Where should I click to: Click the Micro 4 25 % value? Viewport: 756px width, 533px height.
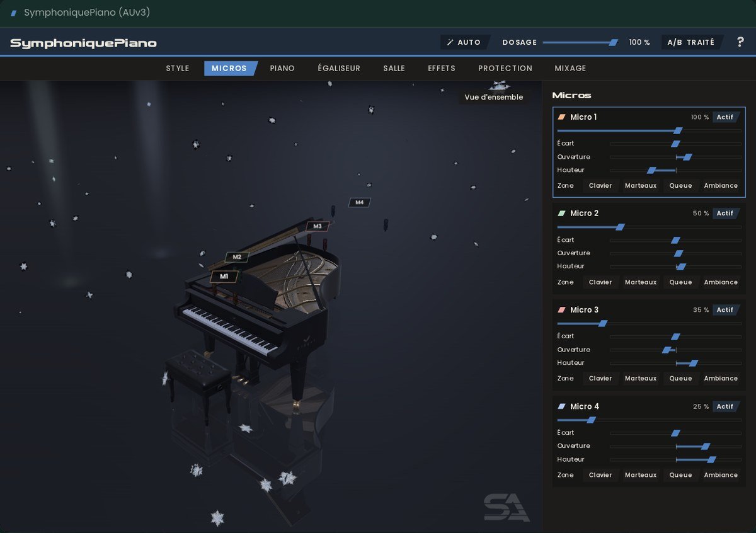pos(701,406)
